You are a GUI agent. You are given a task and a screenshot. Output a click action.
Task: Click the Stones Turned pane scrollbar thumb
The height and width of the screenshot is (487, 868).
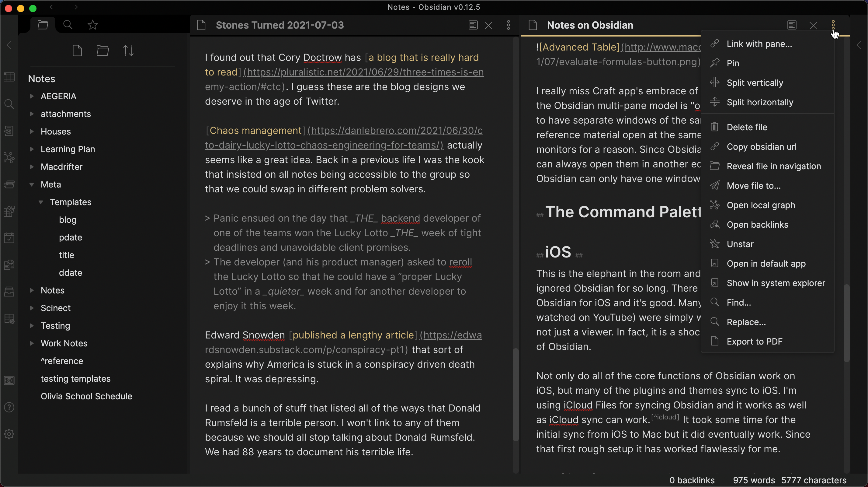point(515,394)
